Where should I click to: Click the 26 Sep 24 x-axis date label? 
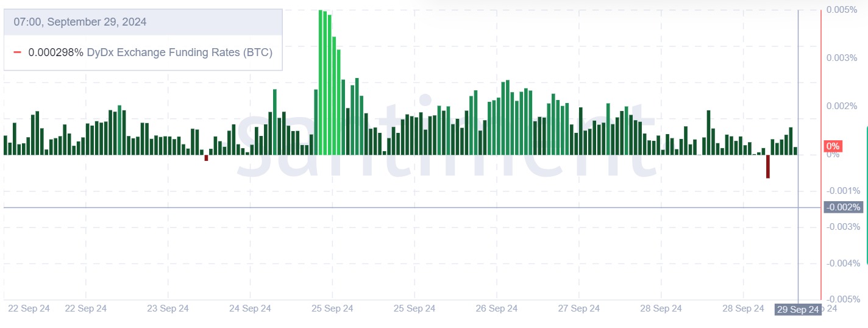click(497, 308)
